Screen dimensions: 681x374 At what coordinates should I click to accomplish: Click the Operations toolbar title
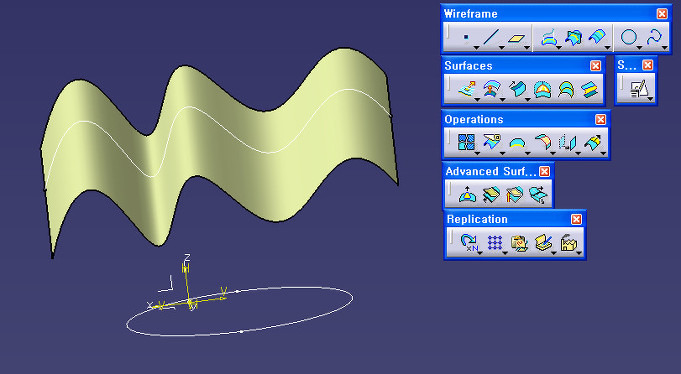[474, 119]
